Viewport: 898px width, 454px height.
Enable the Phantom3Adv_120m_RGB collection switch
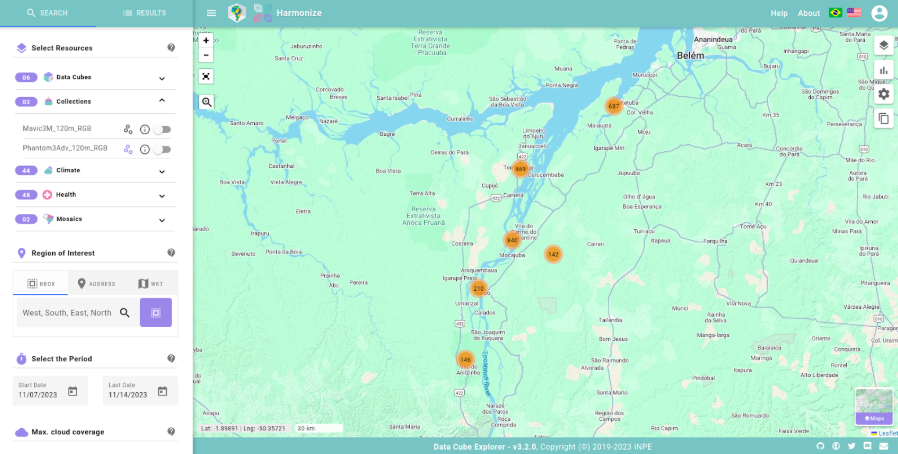point(161,149)
